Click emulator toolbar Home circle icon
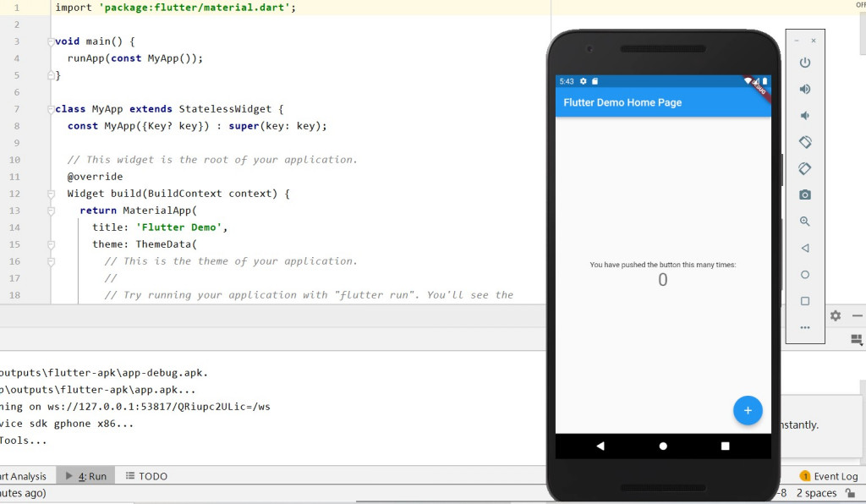The height and width of the screenshot is (504, 866). tap(805, 274)
